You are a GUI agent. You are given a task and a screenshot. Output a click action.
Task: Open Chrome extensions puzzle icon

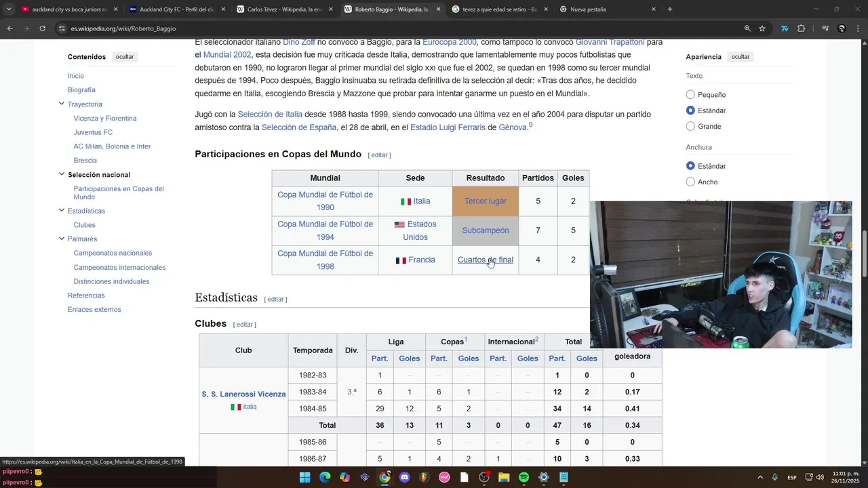click(802, 28)
